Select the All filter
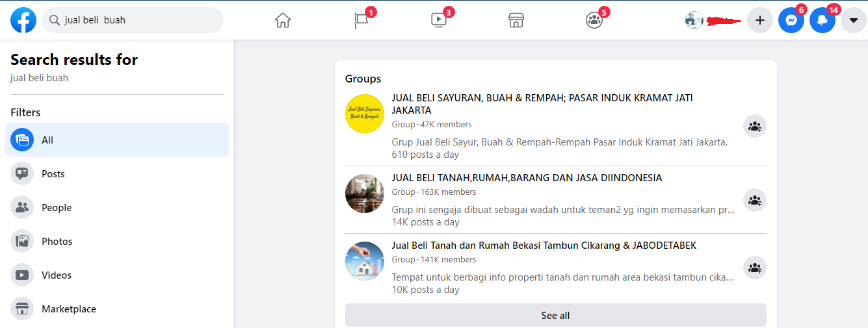The image size is (868, 328). coord(117,140)
